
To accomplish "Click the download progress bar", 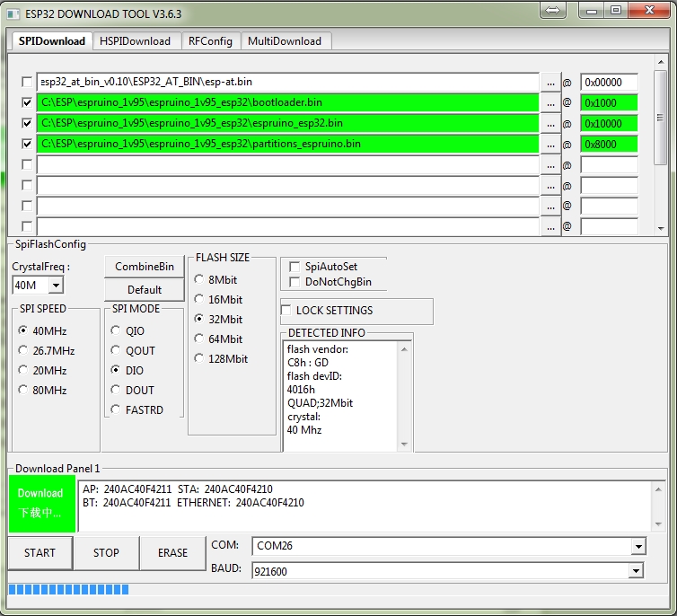I will tap(68, 590).
